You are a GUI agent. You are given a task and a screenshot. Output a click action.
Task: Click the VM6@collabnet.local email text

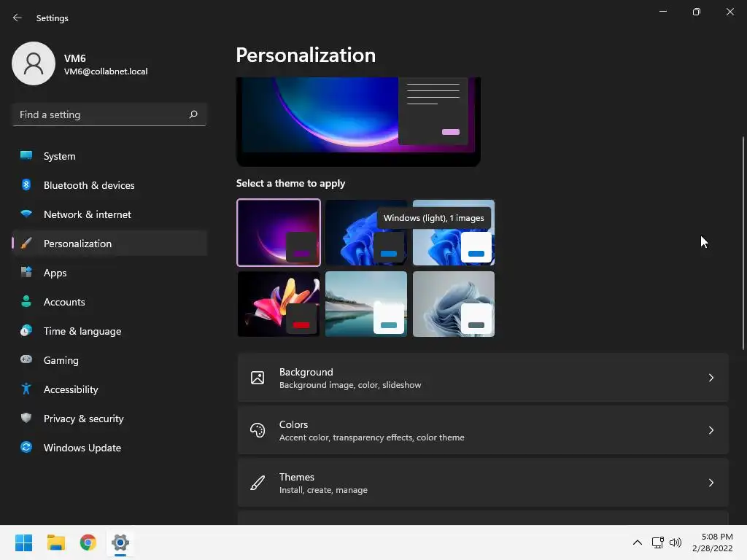pyautogui.click(x=106, y=71)
